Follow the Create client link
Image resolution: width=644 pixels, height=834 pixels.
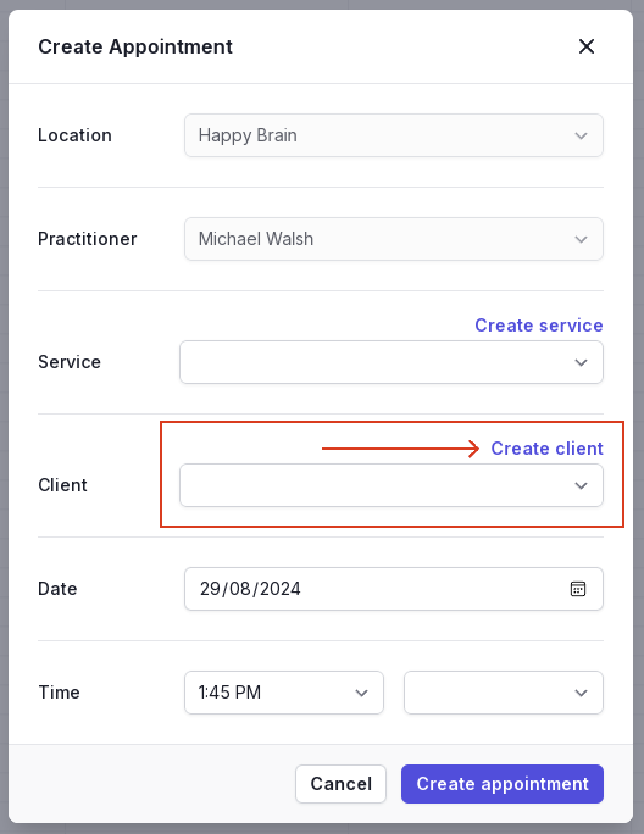point(547,449)
